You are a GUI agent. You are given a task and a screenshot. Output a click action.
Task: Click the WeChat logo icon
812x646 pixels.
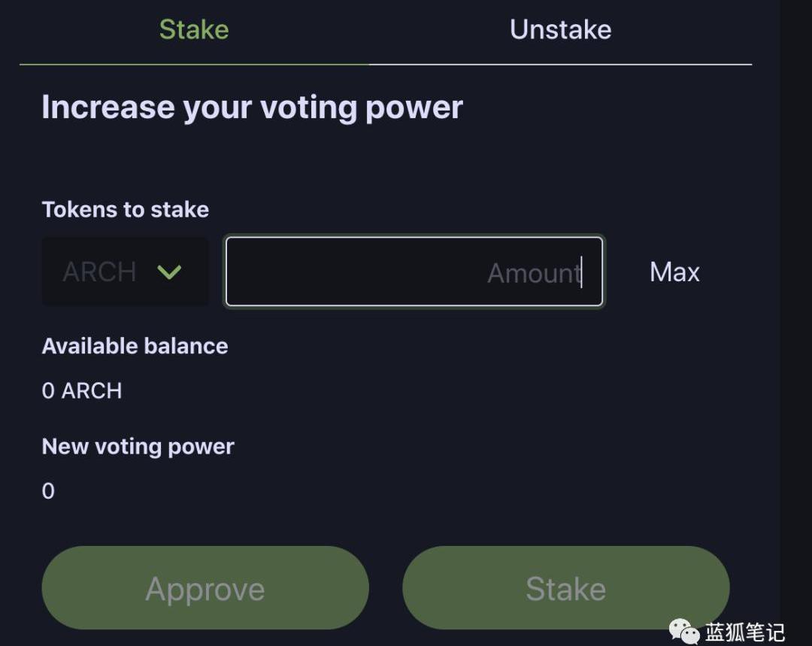coord(684,631)
